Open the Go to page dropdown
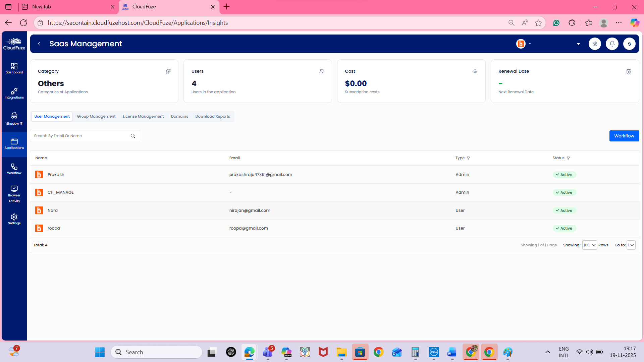The image size is (644, 362). pyautogui.click(x=631, y=245)
